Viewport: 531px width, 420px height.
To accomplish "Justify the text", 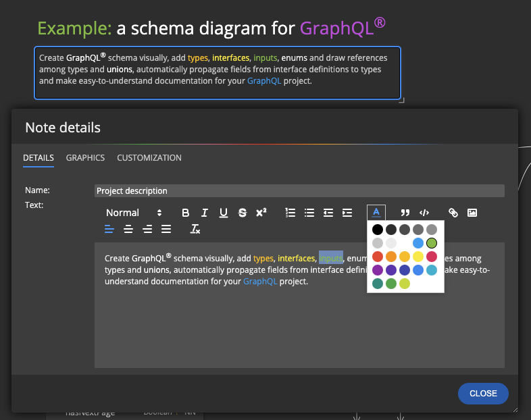I will 166,230.
